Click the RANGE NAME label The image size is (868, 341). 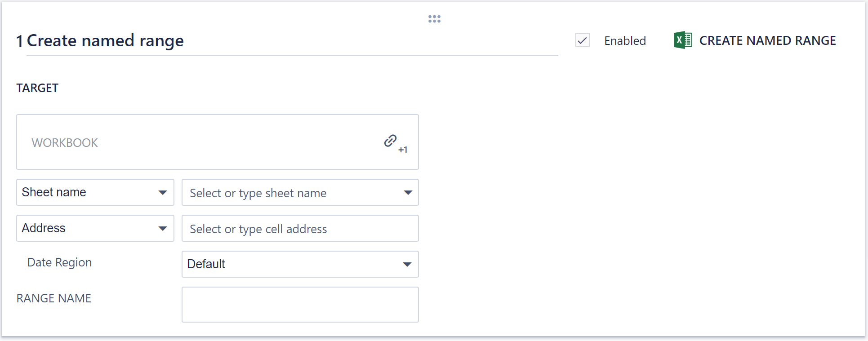tap(54, 298)
